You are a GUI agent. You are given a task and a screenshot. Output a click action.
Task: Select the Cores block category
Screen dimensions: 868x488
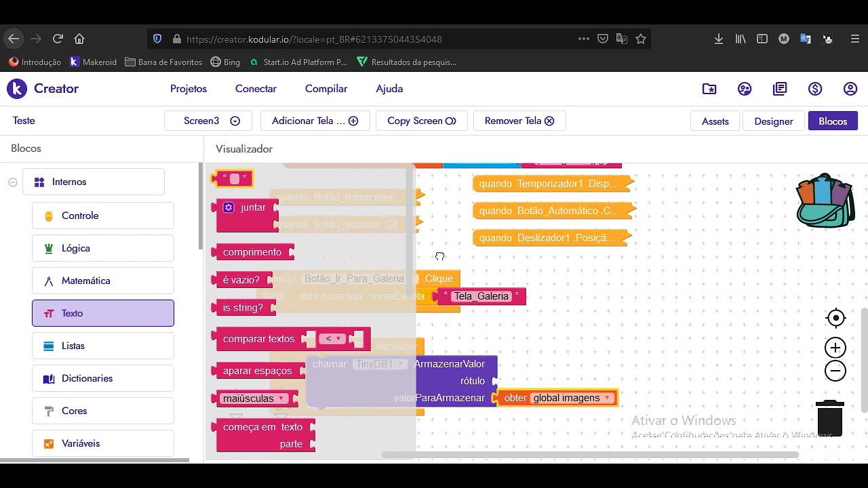click(x=103, y=411)
